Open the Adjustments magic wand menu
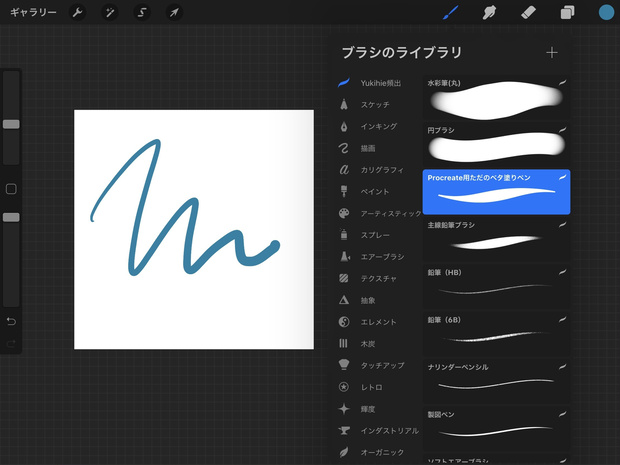 coord(110,13)
